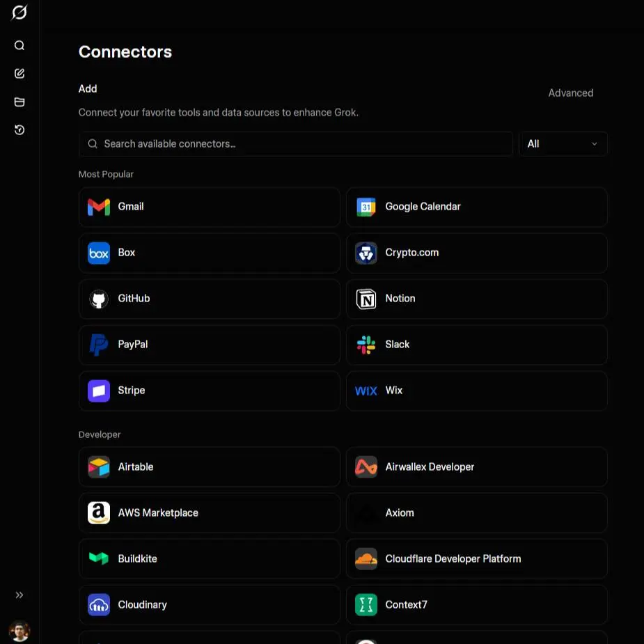644x644 pixels.
Task: Click the PayPal logo icon
Action: coord(99,345)
